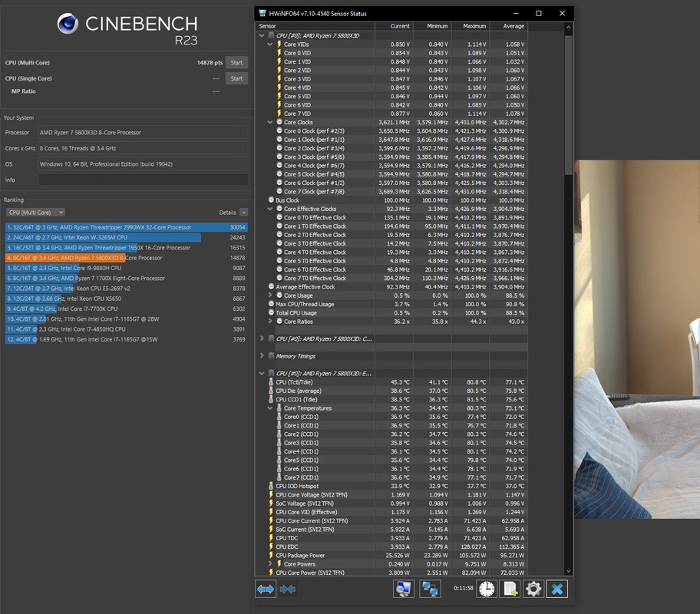Click thermometer icon beside CPU (Tctl/Tdie)
Image resolution: width=700 pixels, height=614 pixels.
271,381
